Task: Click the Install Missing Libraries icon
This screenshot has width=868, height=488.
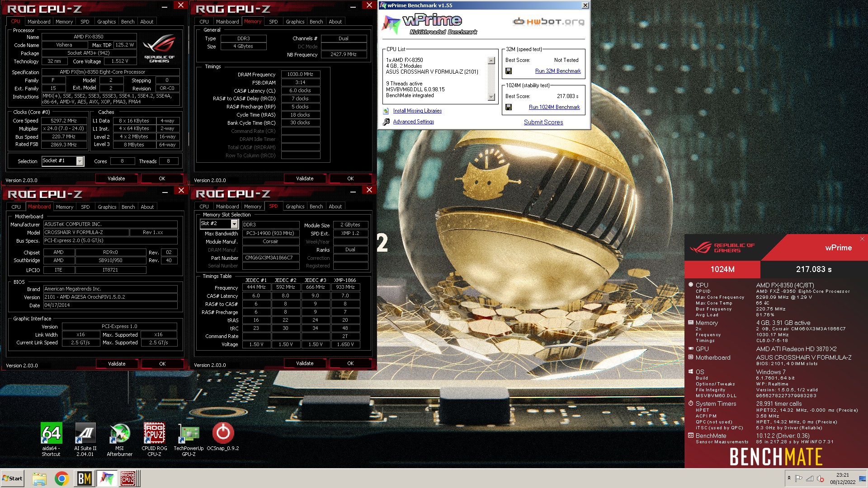Action: tap(386, 111)
